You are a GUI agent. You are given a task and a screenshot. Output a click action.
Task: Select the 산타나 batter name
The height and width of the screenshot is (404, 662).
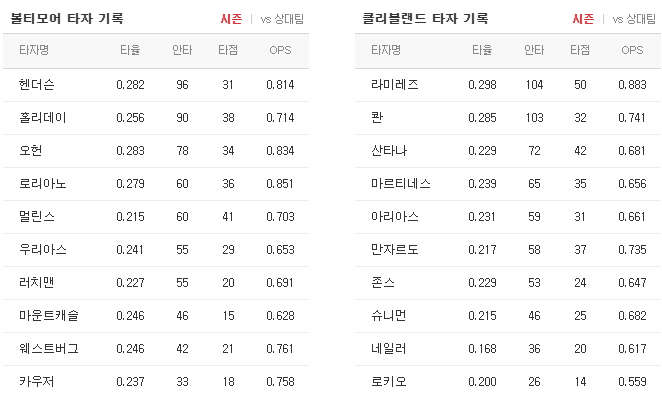click(389, 151)
